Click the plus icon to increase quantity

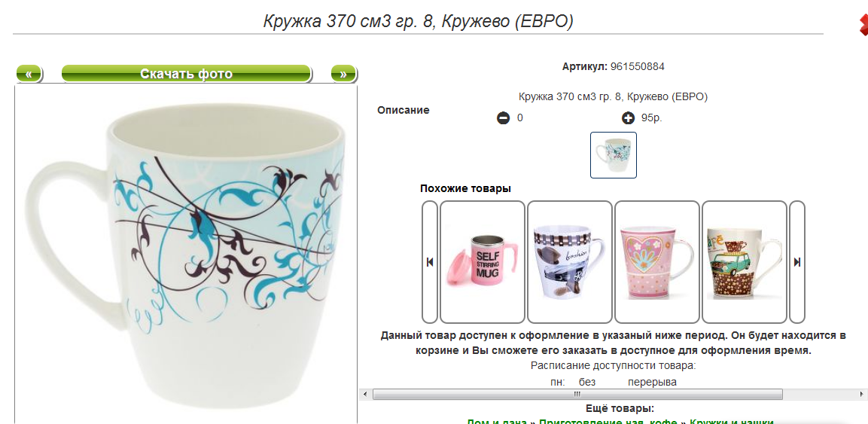click(628, 118)
